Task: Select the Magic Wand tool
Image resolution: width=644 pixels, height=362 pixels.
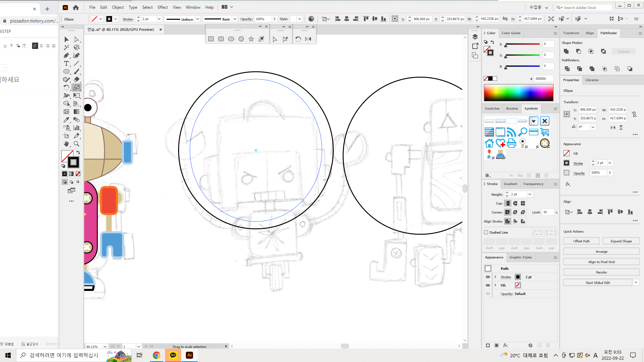Action: [66, 48]
